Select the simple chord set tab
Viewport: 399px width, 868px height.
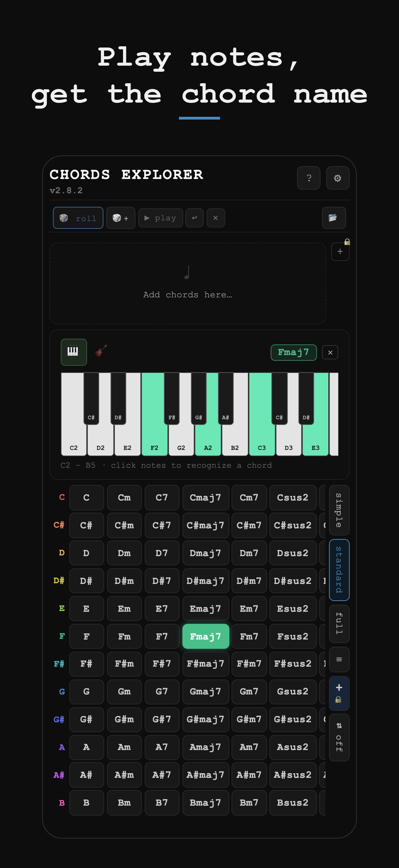[339, 510]
